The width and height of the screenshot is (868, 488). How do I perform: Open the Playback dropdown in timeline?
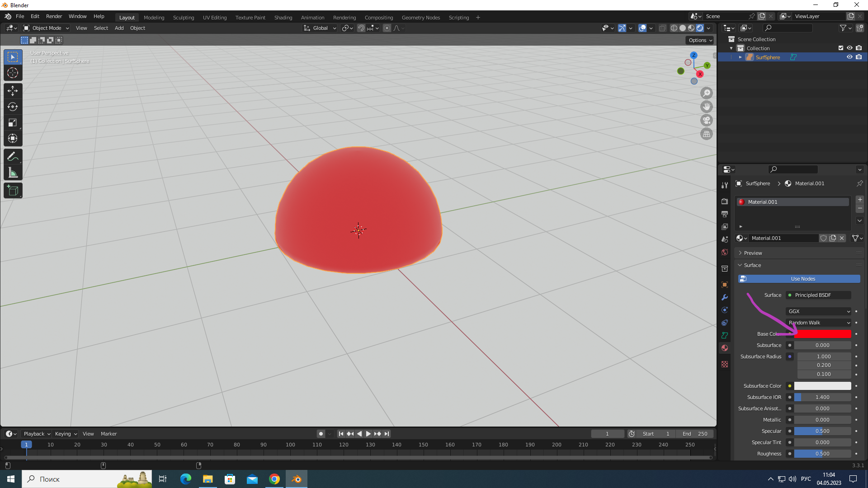37,434
